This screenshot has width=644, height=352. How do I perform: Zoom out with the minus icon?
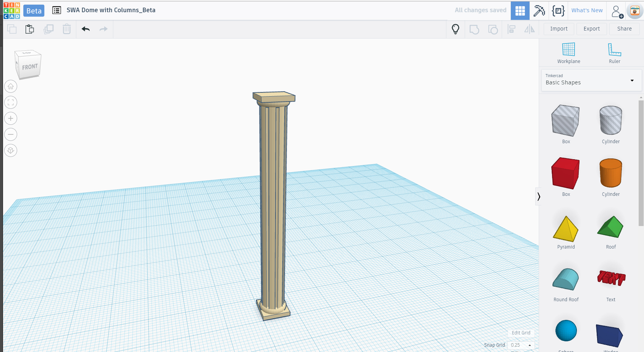click(11, 134)
